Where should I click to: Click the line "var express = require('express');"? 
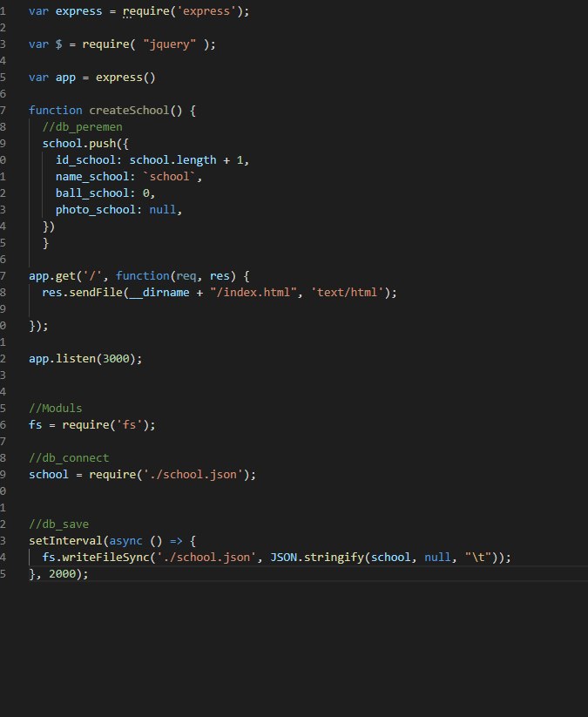coord(139,11)
